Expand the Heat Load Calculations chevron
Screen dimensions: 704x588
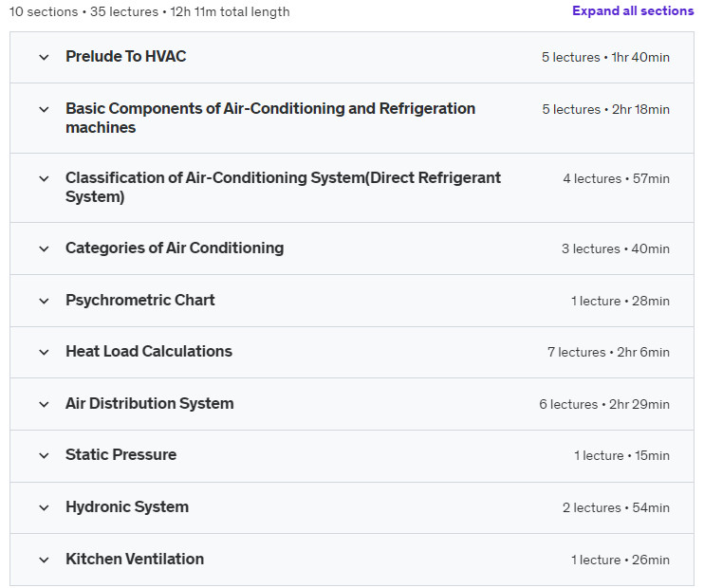(44, 353)
